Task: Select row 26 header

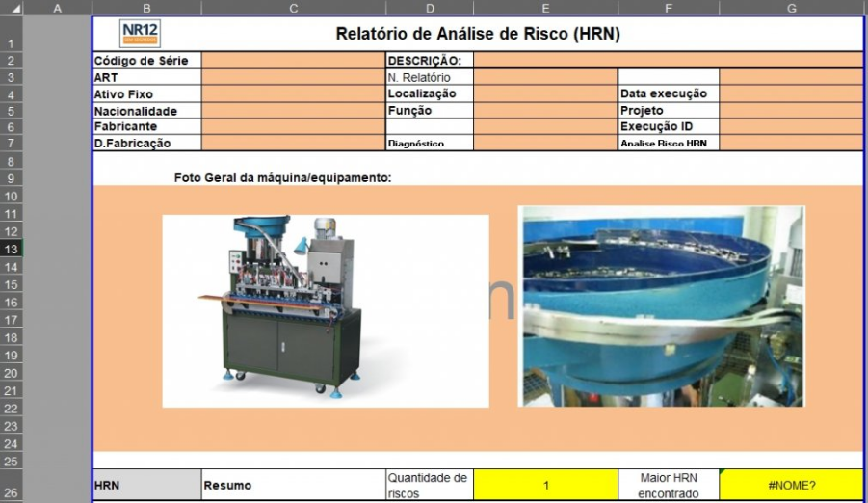Action: coord(10,493)
